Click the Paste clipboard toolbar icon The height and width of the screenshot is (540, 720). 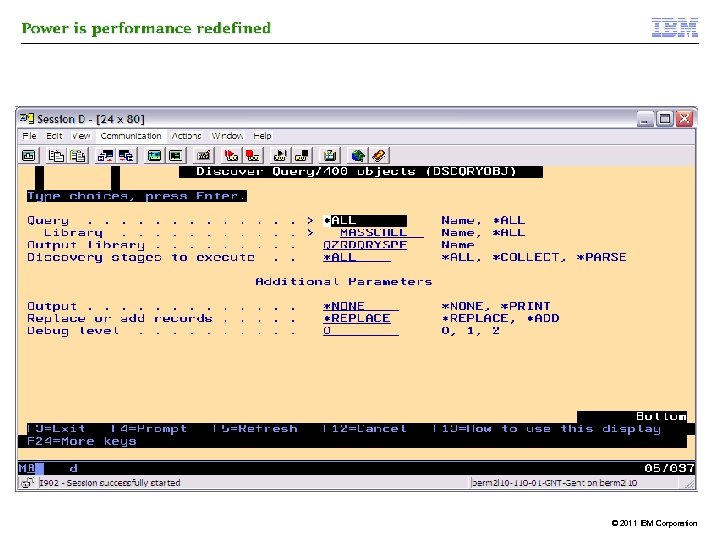tap(77, 156)
